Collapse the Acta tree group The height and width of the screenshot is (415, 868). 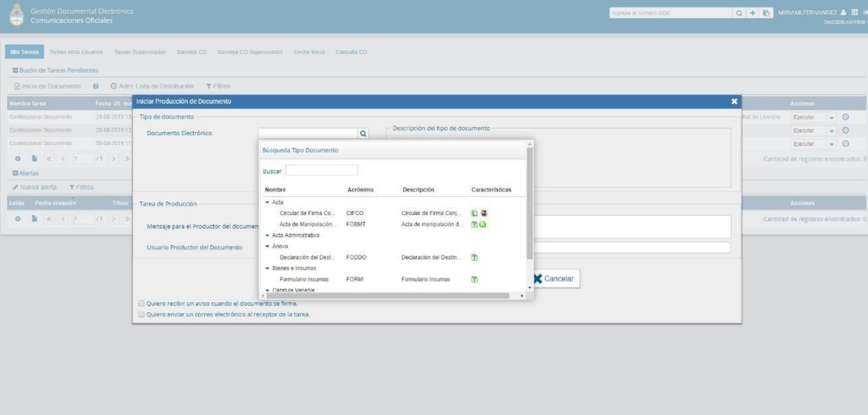point(267,202)
